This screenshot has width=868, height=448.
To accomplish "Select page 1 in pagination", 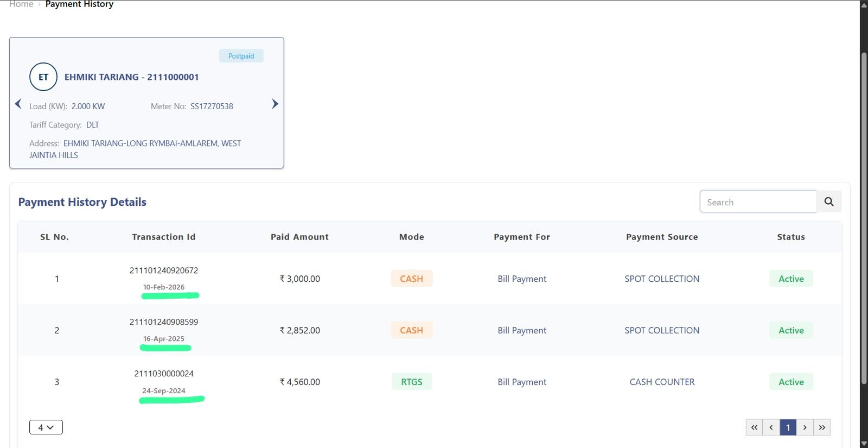I will pos(788,427).
